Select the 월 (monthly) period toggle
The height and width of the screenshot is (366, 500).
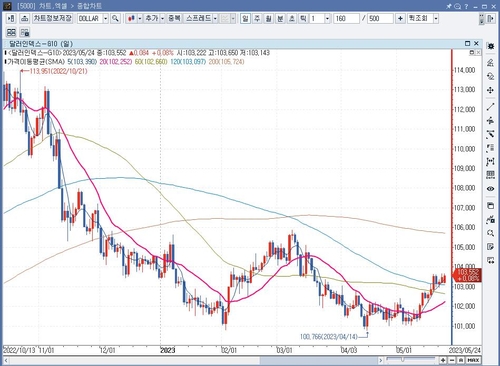coord(269,18)
